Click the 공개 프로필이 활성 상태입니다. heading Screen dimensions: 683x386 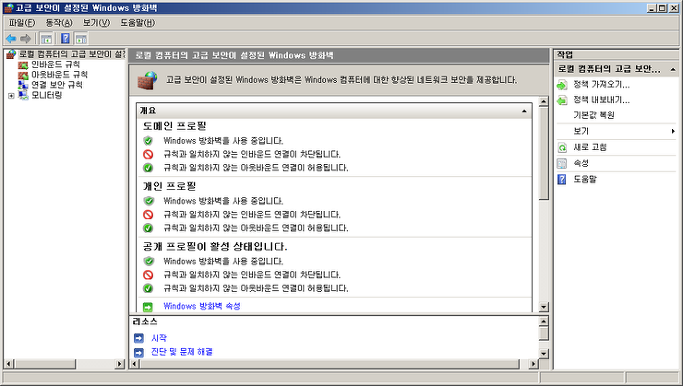pyautogui.click(x=215, y=247)
